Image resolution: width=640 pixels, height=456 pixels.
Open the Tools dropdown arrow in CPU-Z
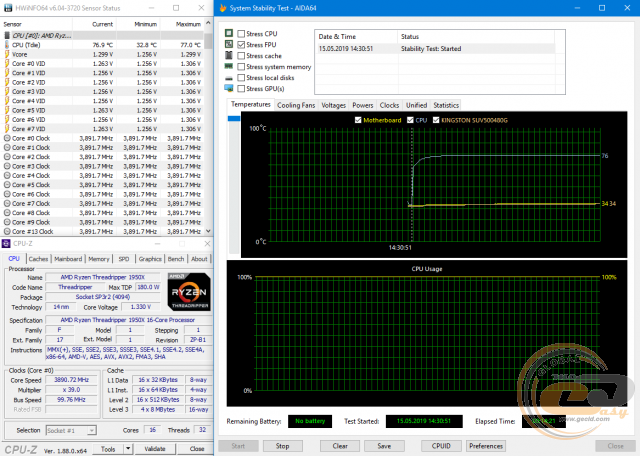[x=128, y=449]
